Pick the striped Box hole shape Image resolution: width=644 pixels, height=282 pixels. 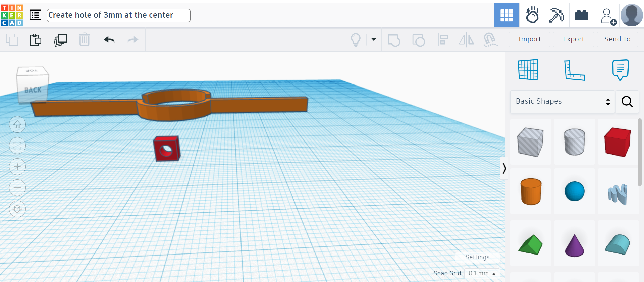(x=531, y=142)
